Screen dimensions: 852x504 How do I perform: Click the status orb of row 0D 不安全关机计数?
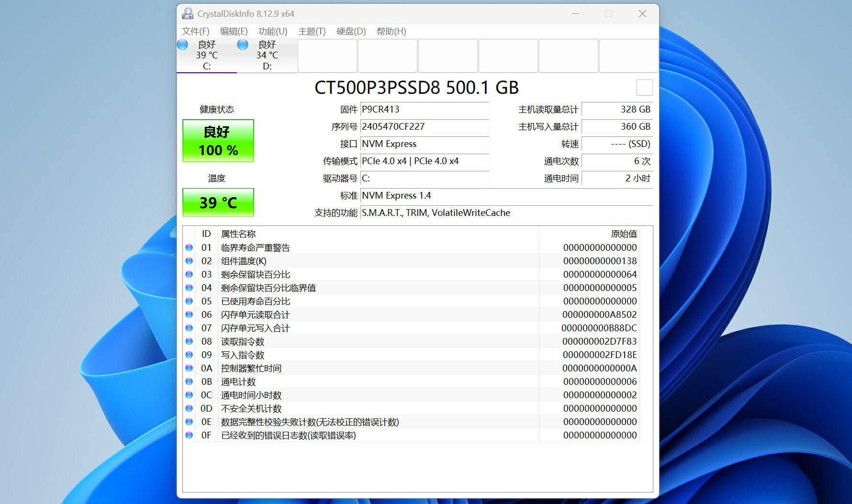coord(189,408)
